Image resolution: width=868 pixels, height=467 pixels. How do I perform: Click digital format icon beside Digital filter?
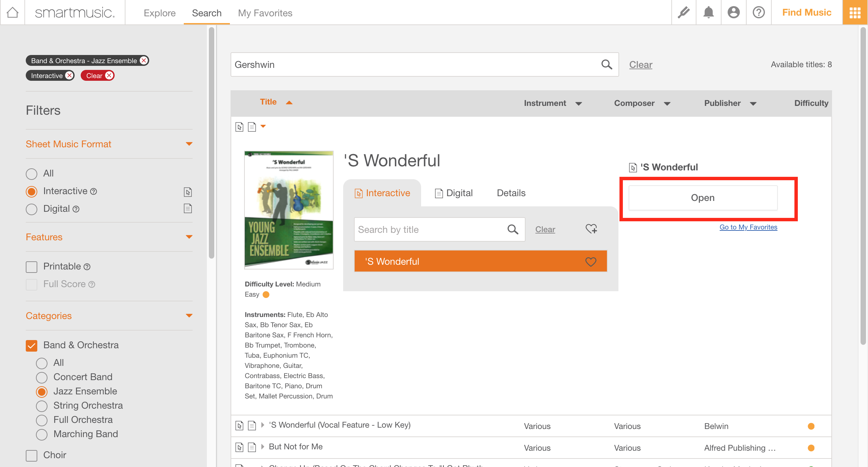pyautogui.click(x=188, y=208)
